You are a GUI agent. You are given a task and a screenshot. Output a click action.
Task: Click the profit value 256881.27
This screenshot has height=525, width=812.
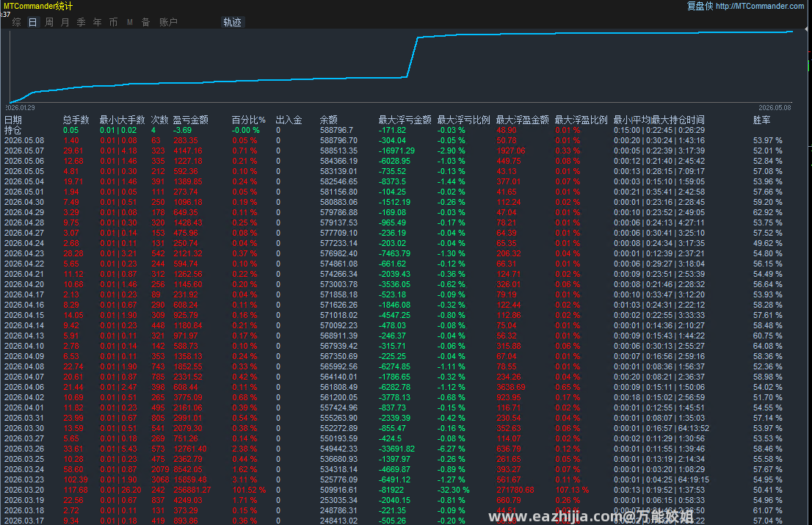click(192, 490)
